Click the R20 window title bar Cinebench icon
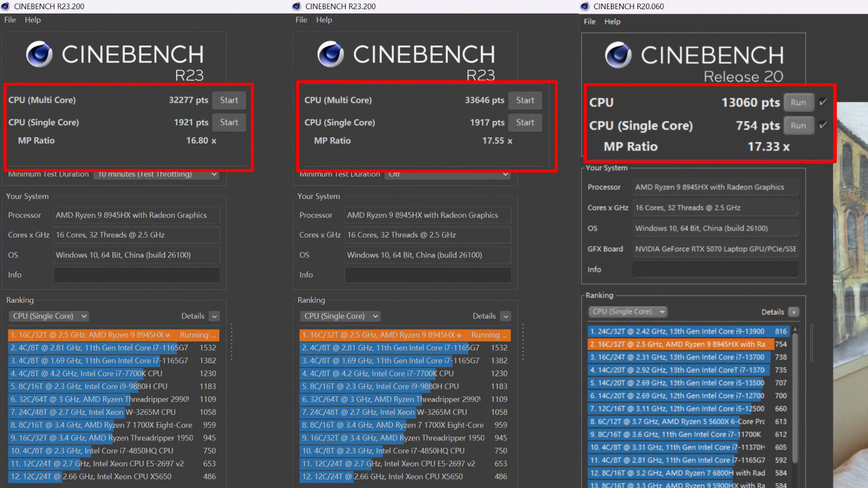The image size is (868, 488). 585,7
